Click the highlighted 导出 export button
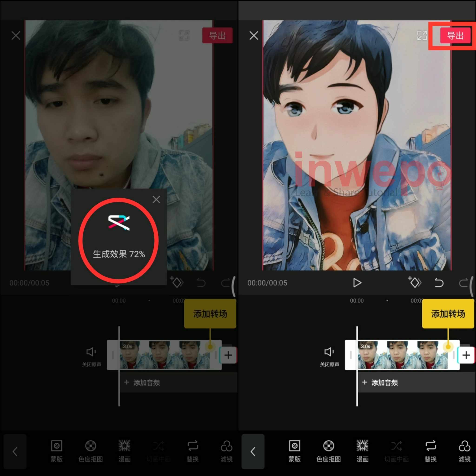The width and height of the screenshot is (476, 476). point(455,36)
